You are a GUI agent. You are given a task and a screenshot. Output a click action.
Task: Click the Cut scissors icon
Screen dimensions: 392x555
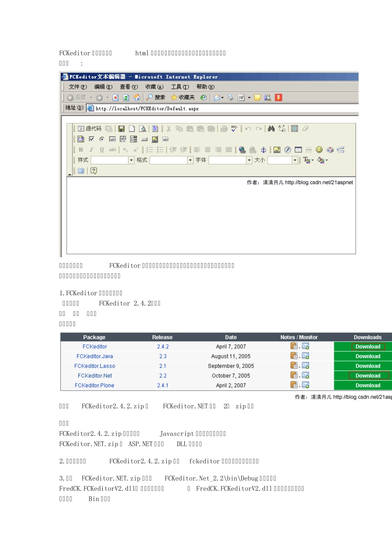click(x=169, y=129)
